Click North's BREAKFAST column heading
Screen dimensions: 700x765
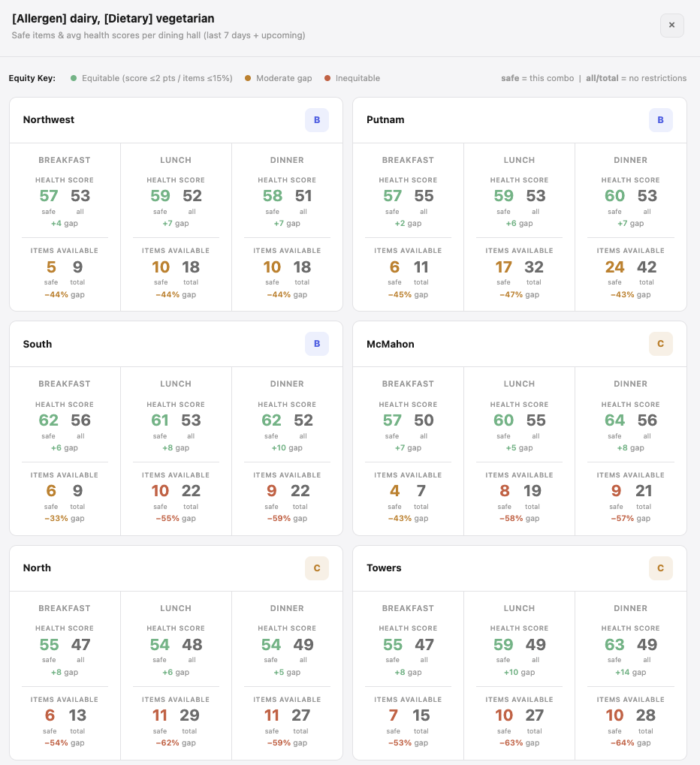pyautogui.click(x=65, y=608)
